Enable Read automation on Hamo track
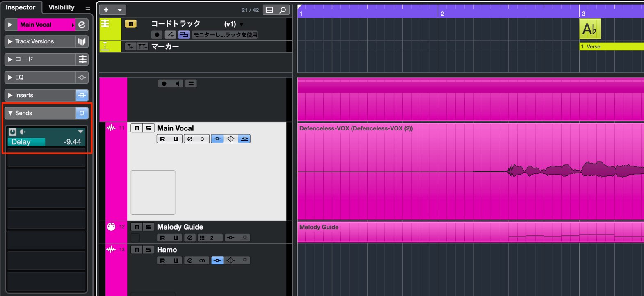This screenshot has width=644, height=296. coord(163,260)
